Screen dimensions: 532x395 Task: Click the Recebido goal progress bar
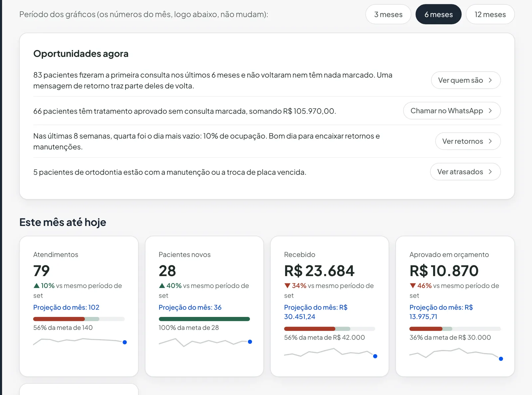pyautogui.click(x=330, y=329)
